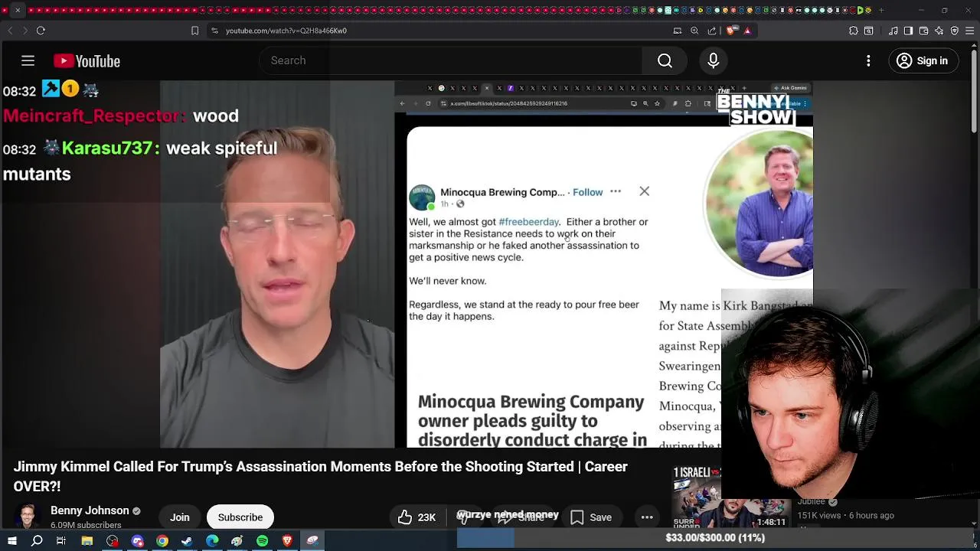Open Microsoft Edge from the taskbar
The height and width of the screenshot is (551, 980).
coord(212,541)
